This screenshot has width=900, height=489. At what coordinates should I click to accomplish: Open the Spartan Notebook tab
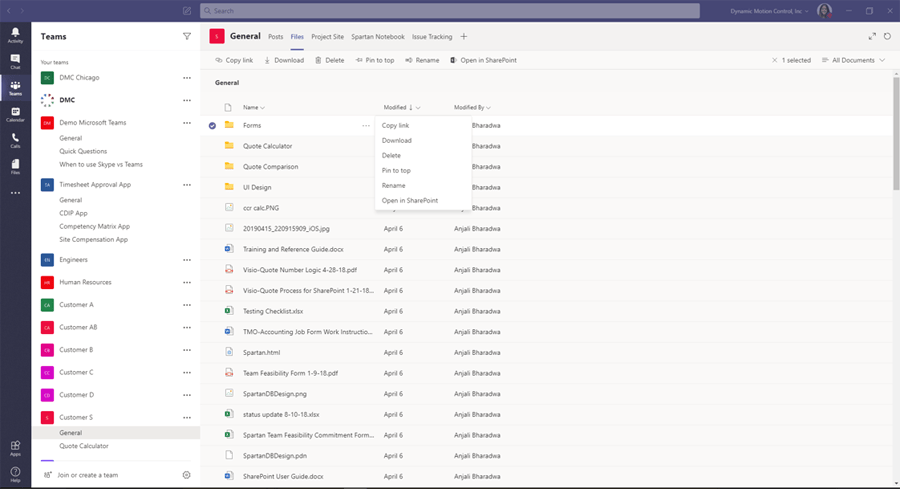tap(378, 37)
